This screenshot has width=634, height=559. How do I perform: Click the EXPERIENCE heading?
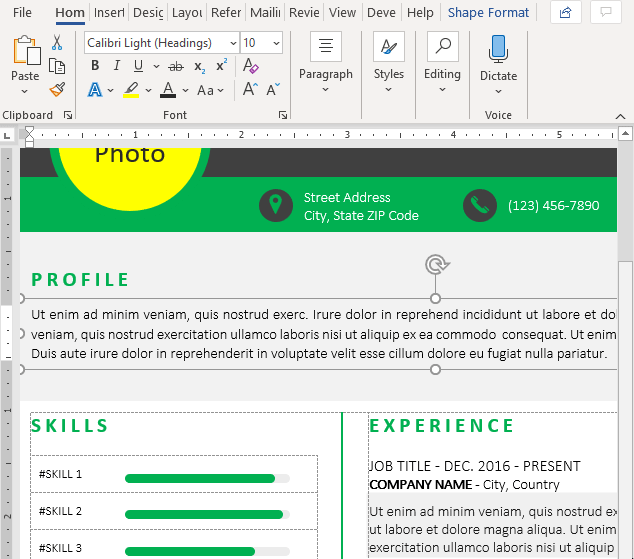point(442,425)
